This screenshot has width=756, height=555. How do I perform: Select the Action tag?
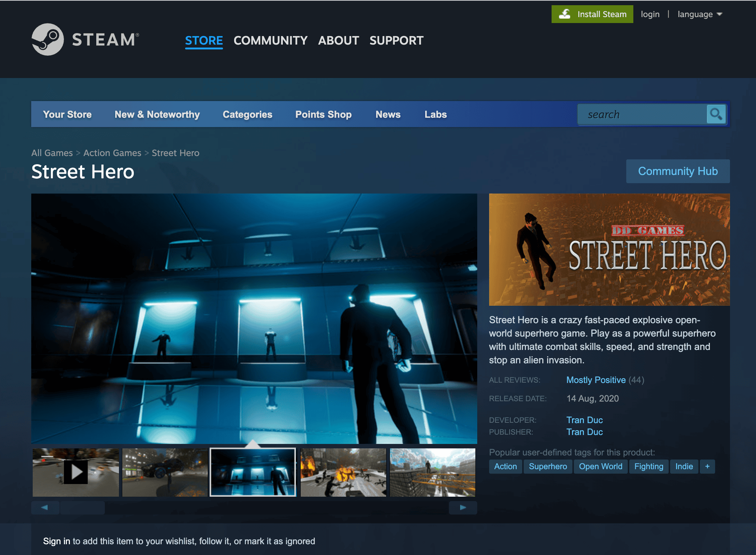pyautogui.click(x=505, y=467)
